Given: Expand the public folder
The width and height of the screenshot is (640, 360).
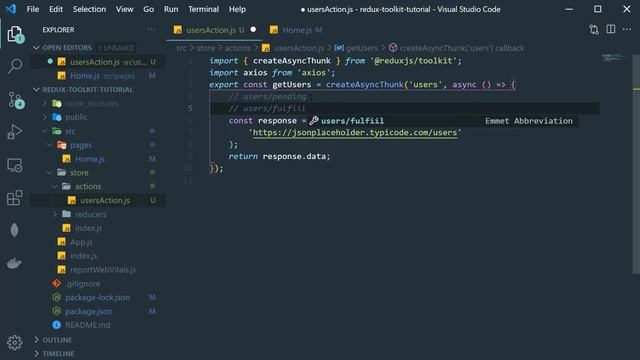Looking at the screenshot, I should [x=45, y=117].
